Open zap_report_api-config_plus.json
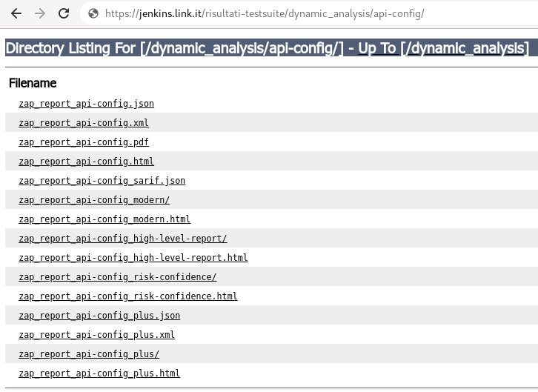Screen dimensions: 538x392 click(x=99, y=315)
